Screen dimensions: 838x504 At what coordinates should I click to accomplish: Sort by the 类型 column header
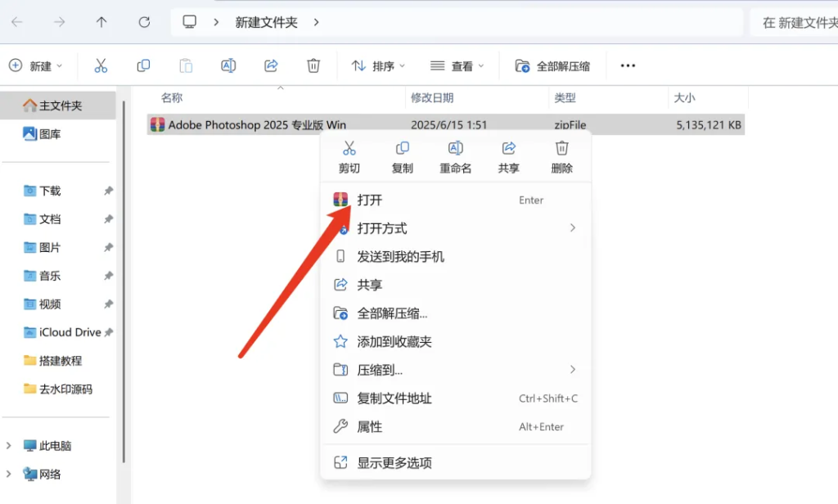[565, 98]
